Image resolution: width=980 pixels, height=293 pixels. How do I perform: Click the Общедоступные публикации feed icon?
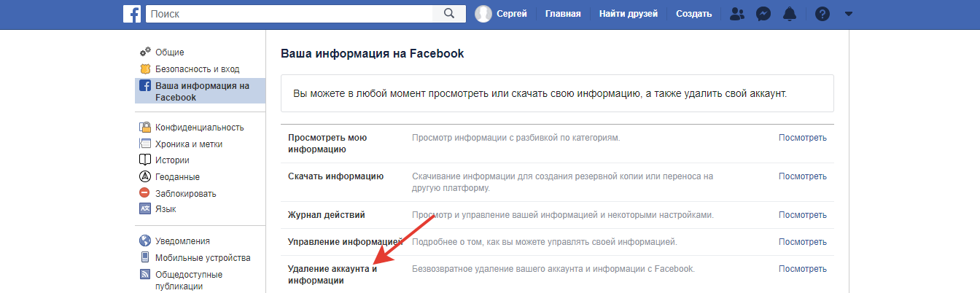pyautogui.click(x=144, y=275)
